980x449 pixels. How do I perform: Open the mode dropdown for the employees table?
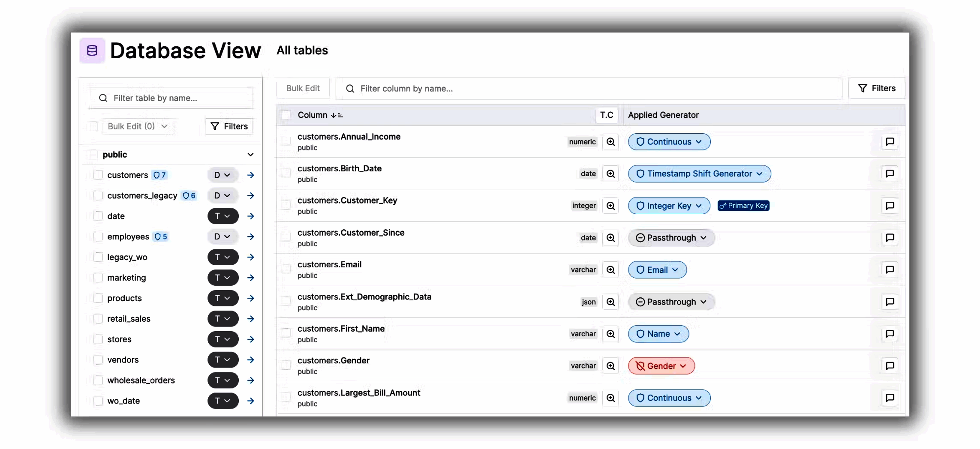tap(222, 236)
